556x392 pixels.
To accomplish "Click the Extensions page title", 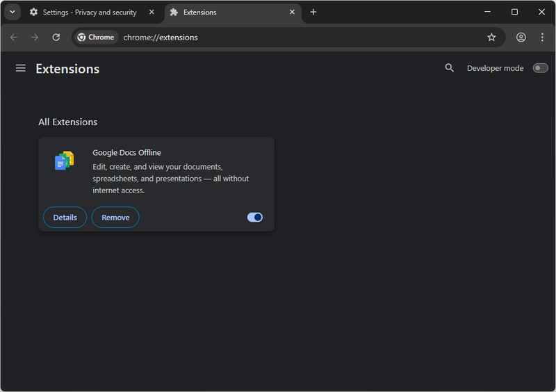I will pyautogui.click(x=67, y=69).
